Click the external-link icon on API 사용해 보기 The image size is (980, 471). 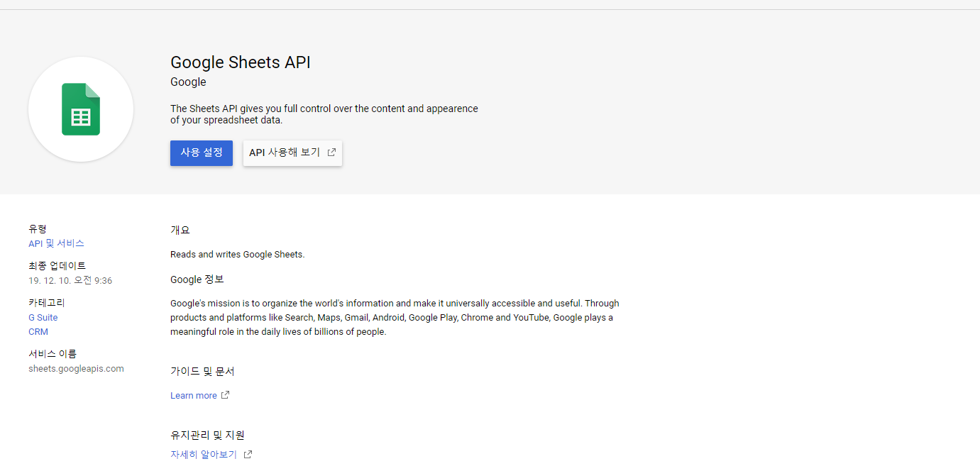coord(331,153)
